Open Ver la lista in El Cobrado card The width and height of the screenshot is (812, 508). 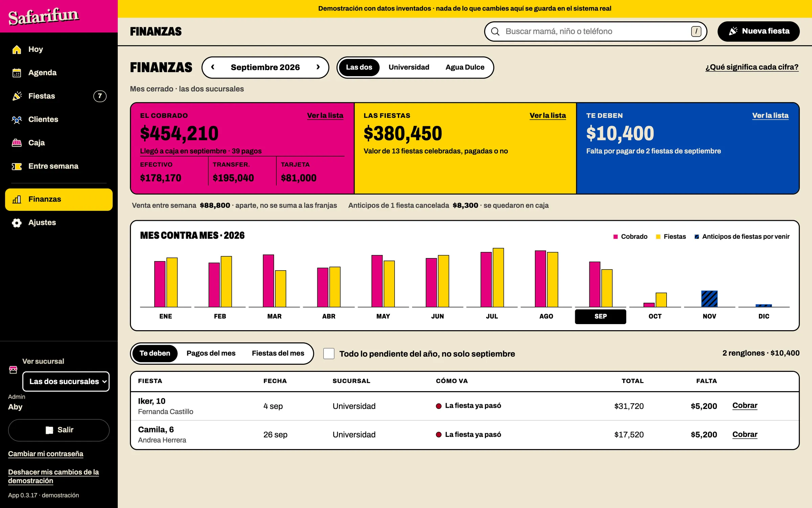325,116
